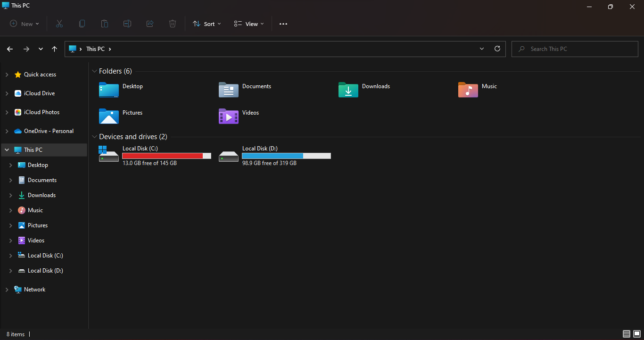The height and width of the screenshot is (340, 644).
Task: Switch to details view in status bar
Action: pyautogui.click(x=626, y=334)
